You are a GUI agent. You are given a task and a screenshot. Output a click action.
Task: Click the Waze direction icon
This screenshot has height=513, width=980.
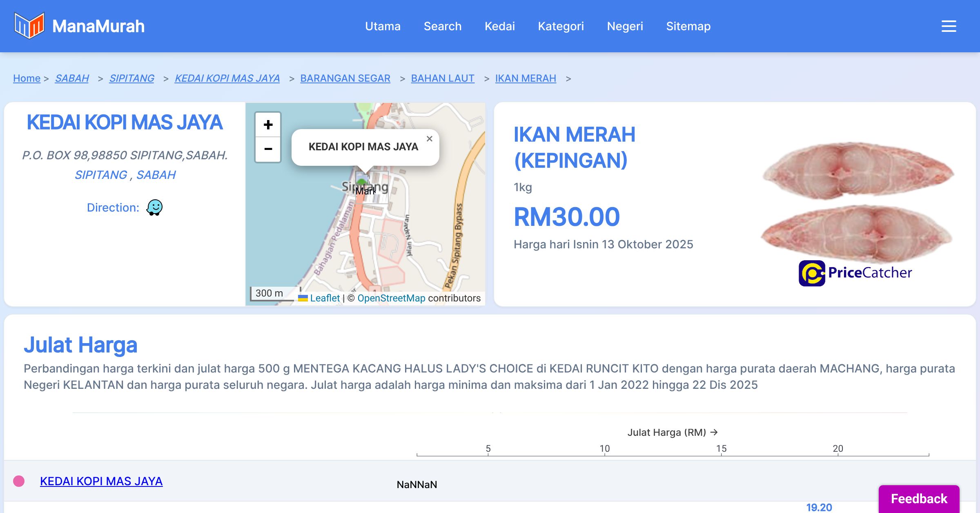[x=154, y=207]
